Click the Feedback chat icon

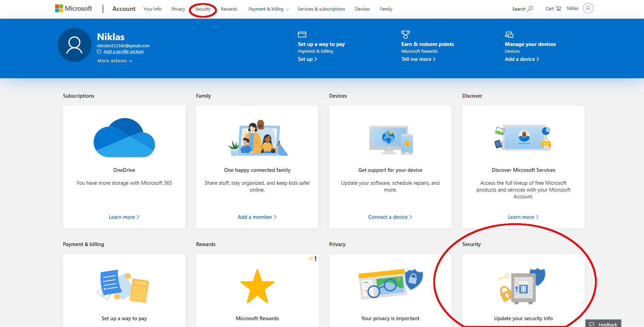coord(592,324)
